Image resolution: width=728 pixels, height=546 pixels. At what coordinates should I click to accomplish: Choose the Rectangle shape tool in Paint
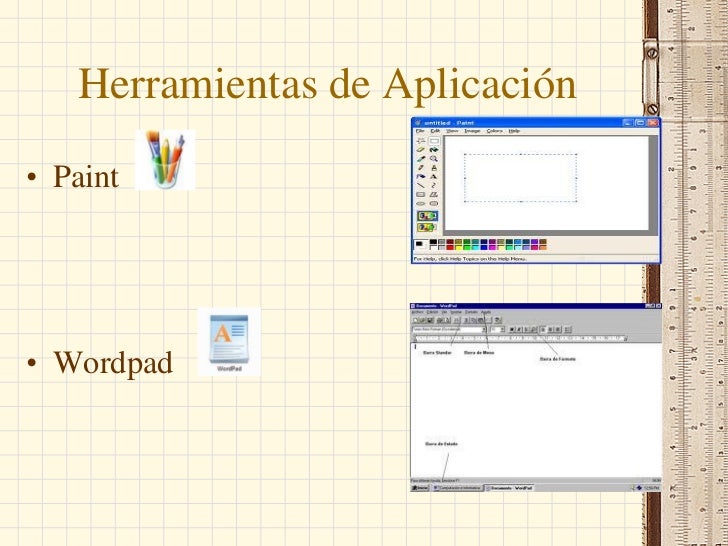(x=421, y=195)
